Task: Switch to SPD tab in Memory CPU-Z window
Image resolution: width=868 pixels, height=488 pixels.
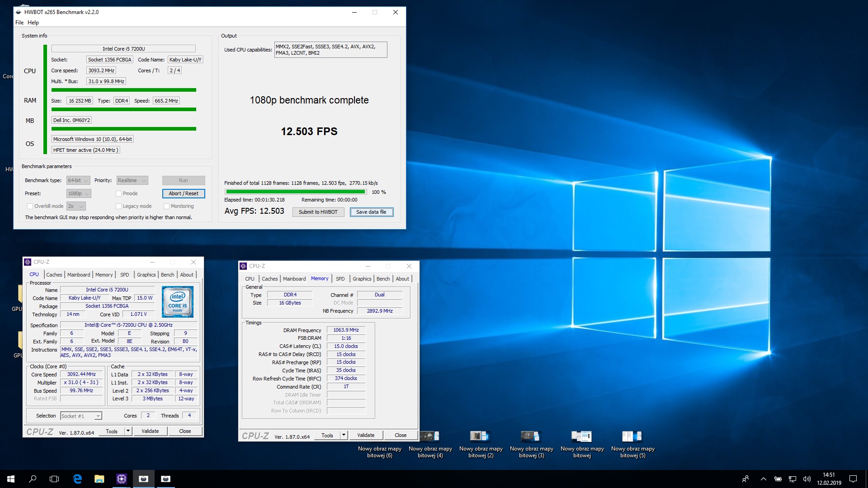Action: pos(340,279)
